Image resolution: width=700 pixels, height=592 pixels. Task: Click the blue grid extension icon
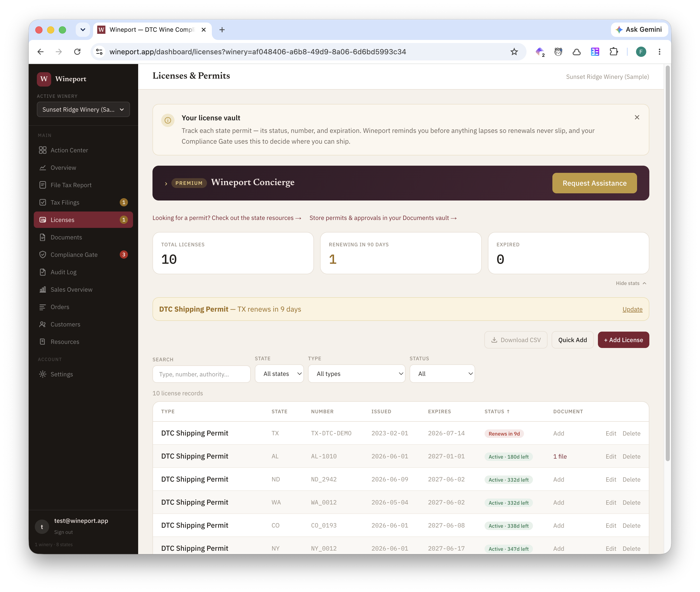(x=595, y=52)
